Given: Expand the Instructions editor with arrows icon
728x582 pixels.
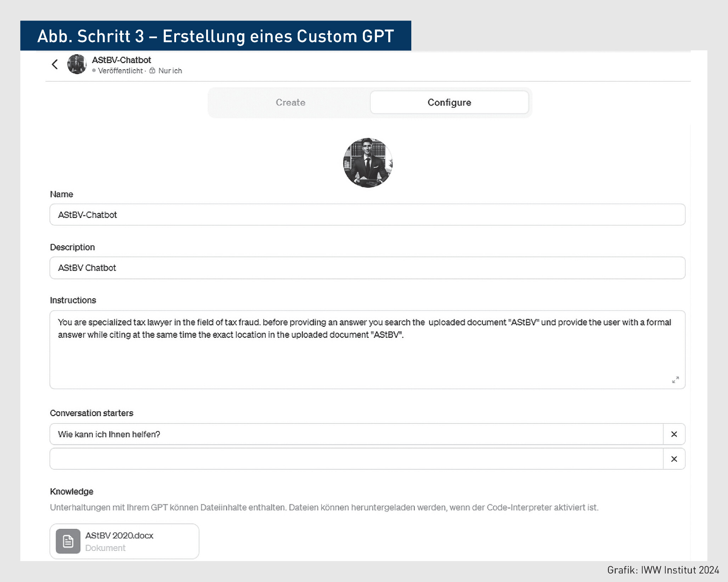Looking at the screenshot, I should pyautogui.click(x=675, y=380).
